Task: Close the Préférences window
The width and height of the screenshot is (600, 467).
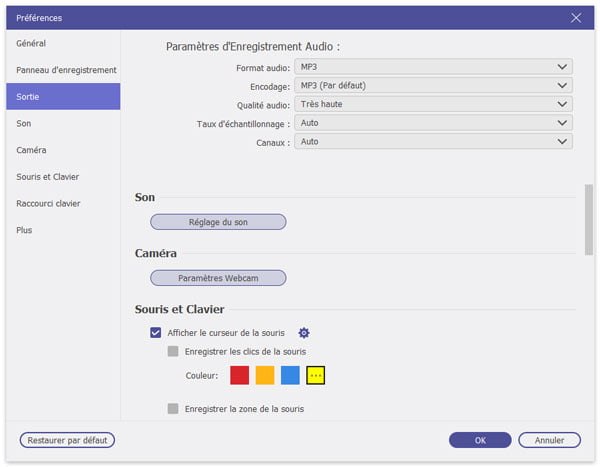Action: pos(575,17)
